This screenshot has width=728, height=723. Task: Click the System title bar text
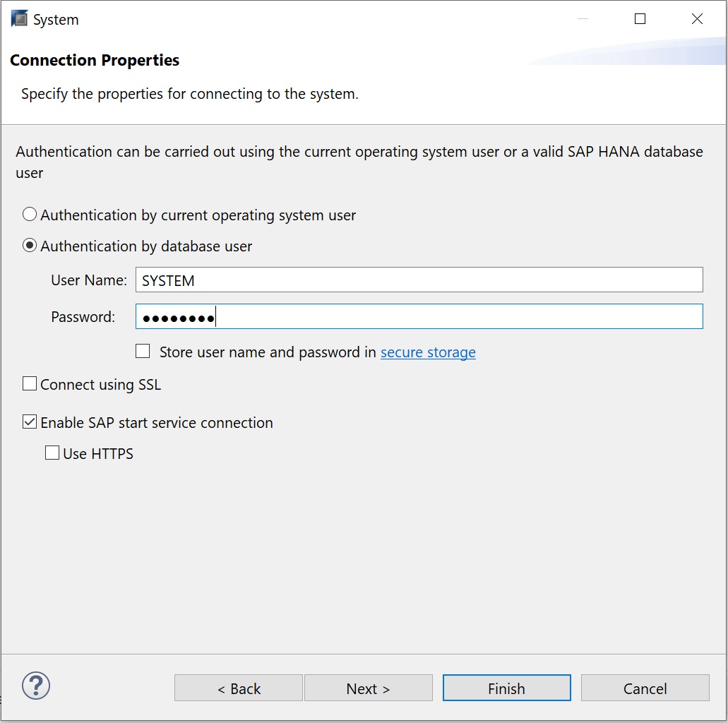pyautogui.click(x=56, y=20)
